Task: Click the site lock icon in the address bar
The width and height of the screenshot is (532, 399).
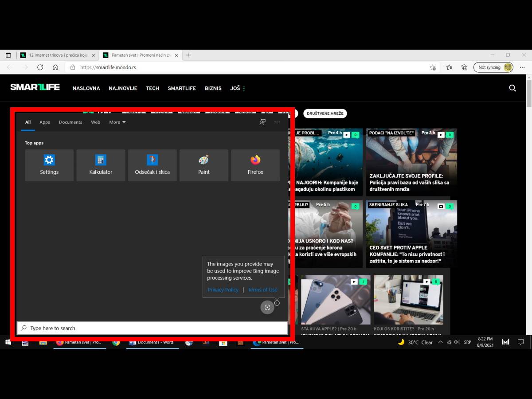Action: 73,67
